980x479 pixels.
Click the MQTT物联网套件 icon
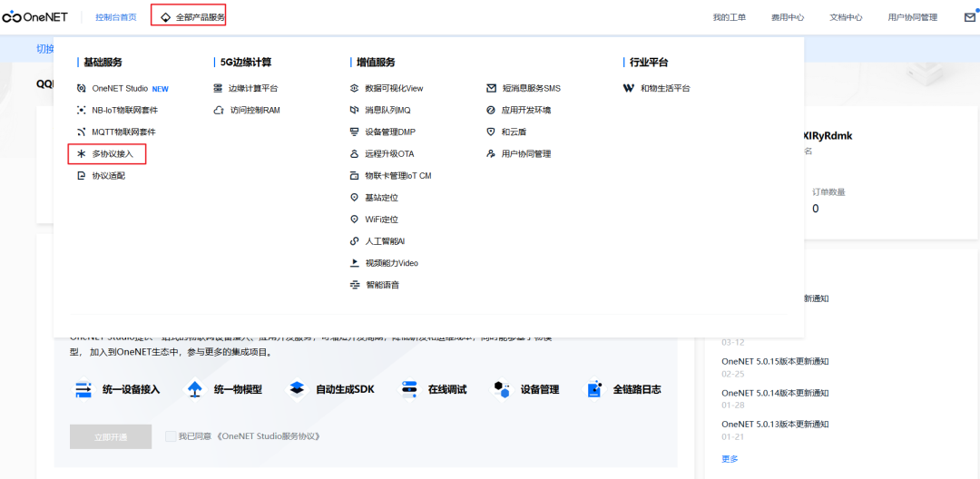point(81,132)
